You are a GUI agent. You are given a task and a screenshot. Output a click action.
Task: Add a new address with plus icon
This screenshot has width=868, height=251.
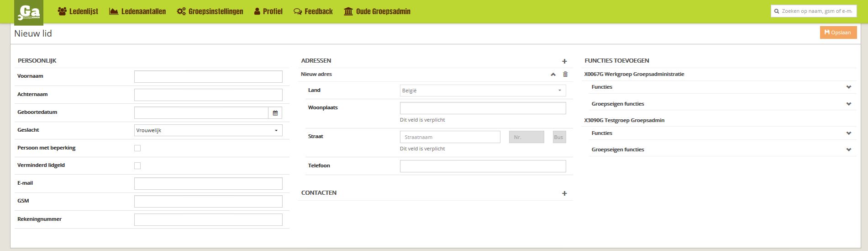(564, 61)
